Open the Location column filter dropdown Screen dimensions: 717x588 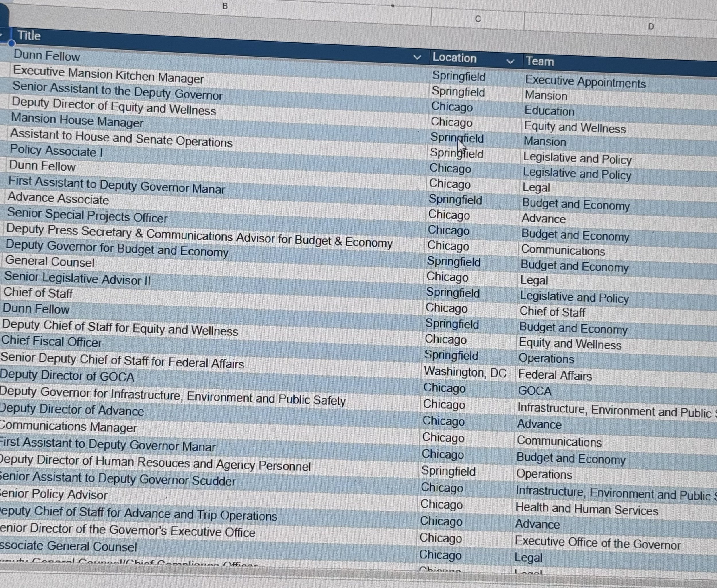pos(510,61)
